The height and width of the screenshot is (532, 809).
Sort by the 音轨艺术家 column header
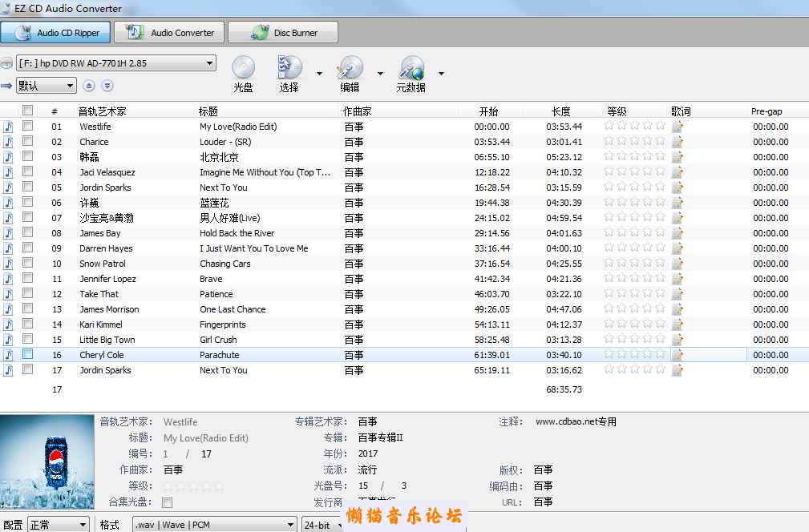pos(102,111)
